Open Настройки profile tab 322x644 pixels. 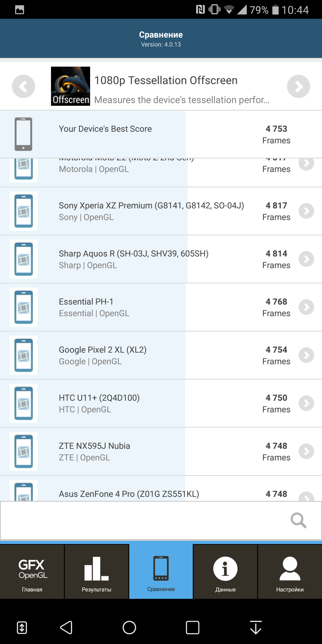[x=290, y=572]
